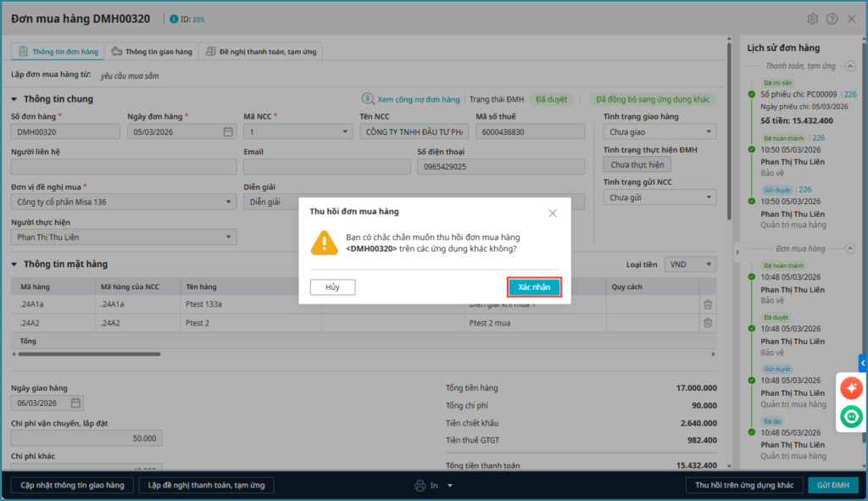Open calendar picker for Ngày đơn hàng
The height and width of the screenshot is (501, 868).
228,131
